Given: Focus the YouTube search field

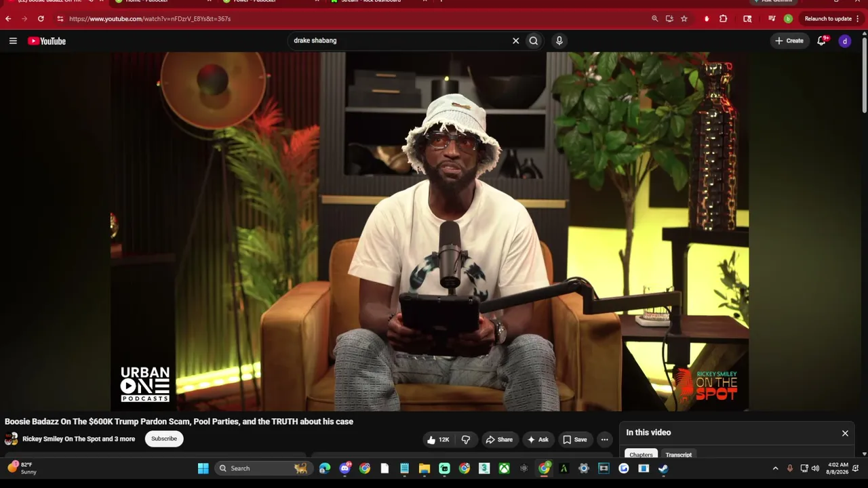Looking at the screenshot, I should tap(400, 41).
